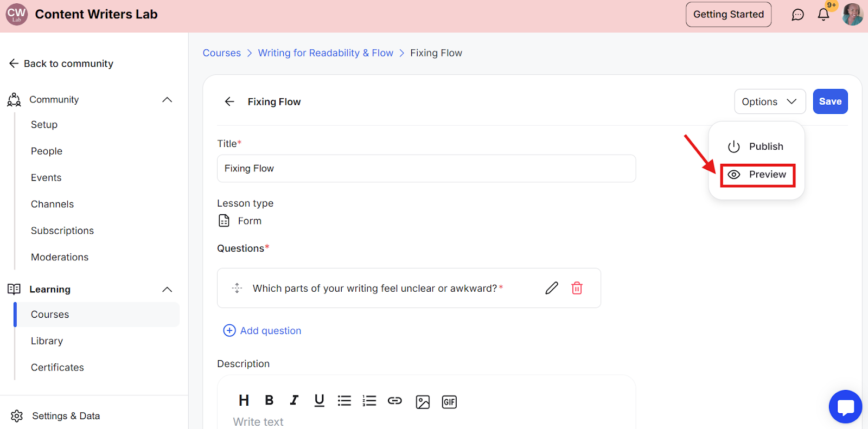868x429 pixels.
Task: Collapse the Learning section chevron
Action: tap(167, 290)
